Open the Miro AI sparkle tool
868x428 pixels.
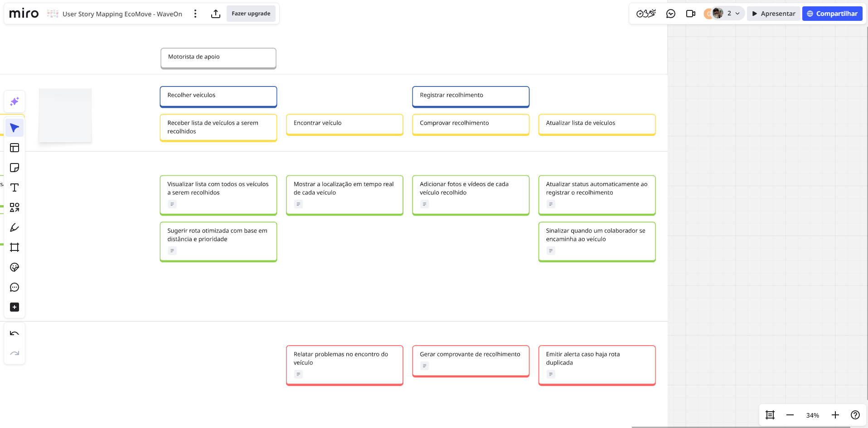click(15, 101)
